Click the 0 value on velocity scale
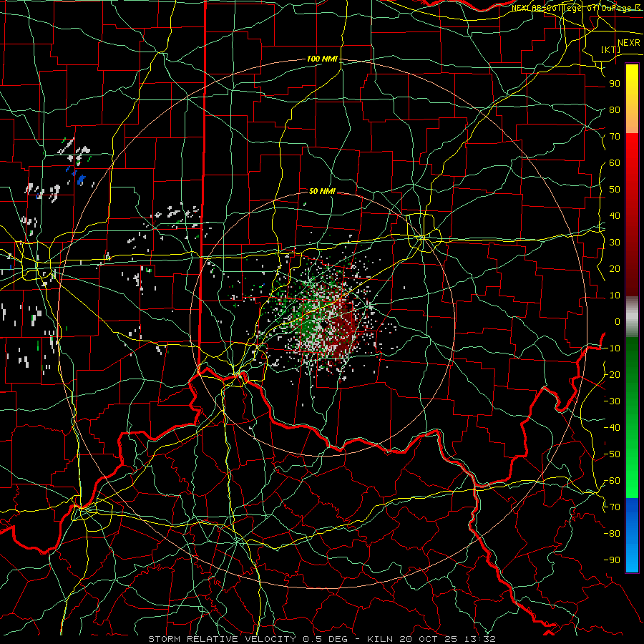Viewport: 644px width, 644px height. (618, 321)
